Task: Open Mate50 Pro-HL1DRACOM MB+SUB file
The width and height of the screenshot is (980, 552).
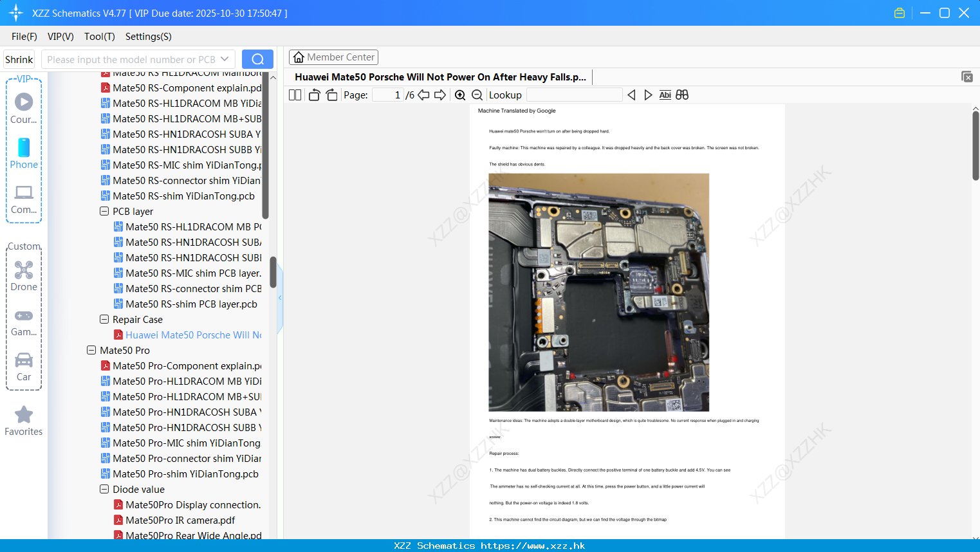Action: click(181, 396)
